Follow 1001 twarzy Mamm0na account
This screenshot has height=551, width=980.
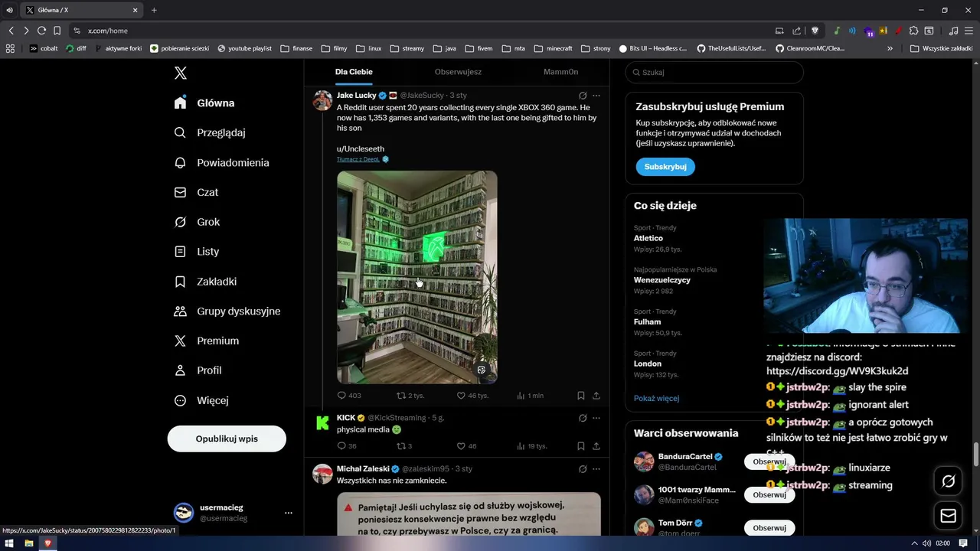[769, 494]
